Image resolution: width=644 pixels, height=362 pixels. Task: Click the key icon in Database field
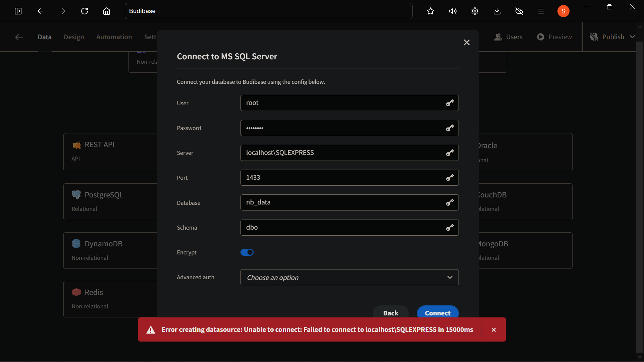[450, 202]
